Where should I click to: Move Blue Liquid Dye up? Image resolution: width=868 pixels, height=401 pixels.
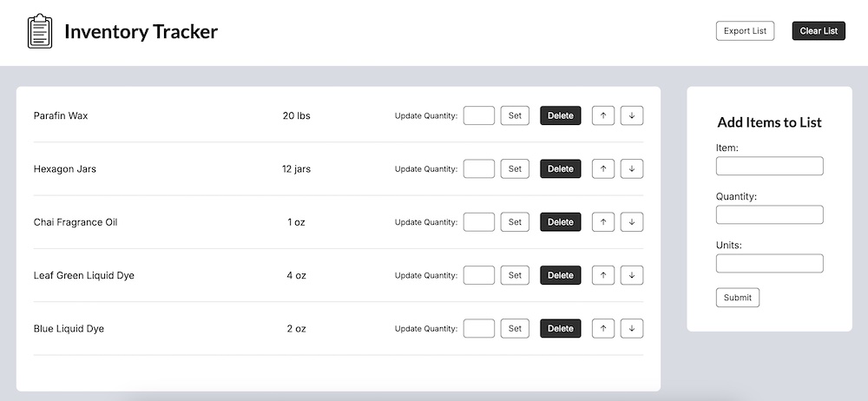point(602,329)
